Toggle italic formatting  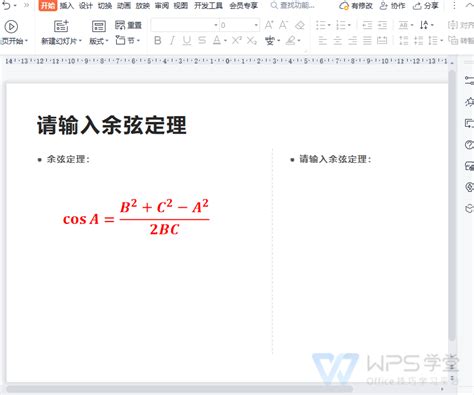pos(172,41)
